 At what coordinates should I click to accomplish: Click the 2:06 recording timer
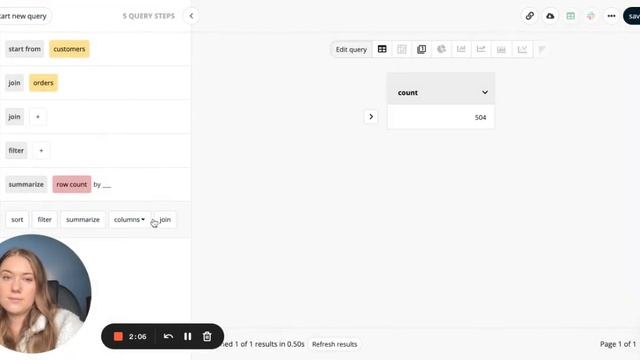tap(138, 337)
